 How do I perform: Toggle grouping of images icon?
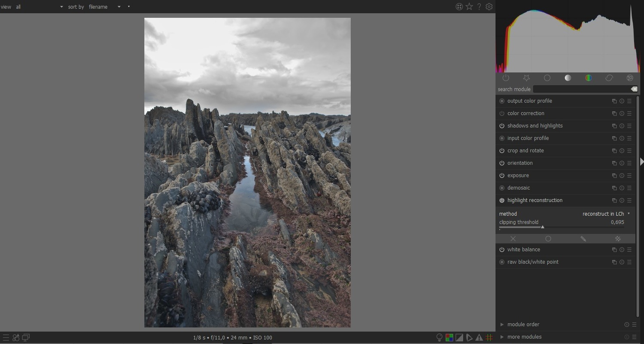[459, 6]
